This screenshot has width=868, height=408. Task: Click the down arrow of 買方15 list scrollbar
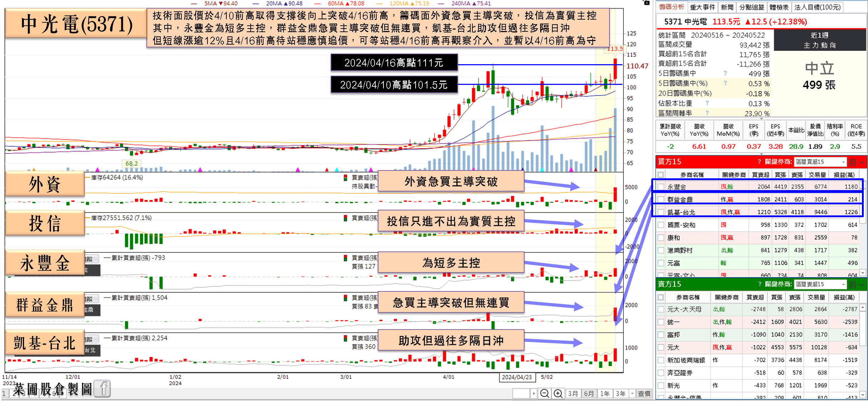coord(863,272)
